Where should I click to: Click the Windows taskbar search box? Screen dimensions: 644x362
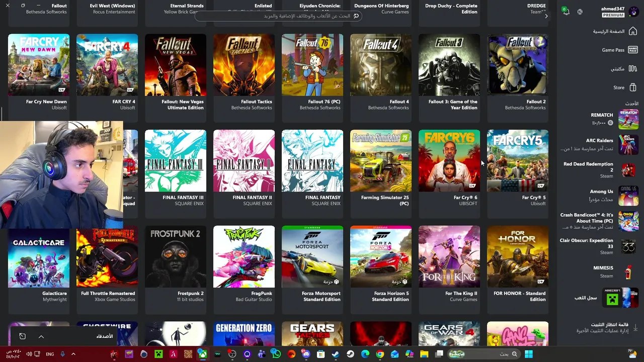tap(485, 354)
